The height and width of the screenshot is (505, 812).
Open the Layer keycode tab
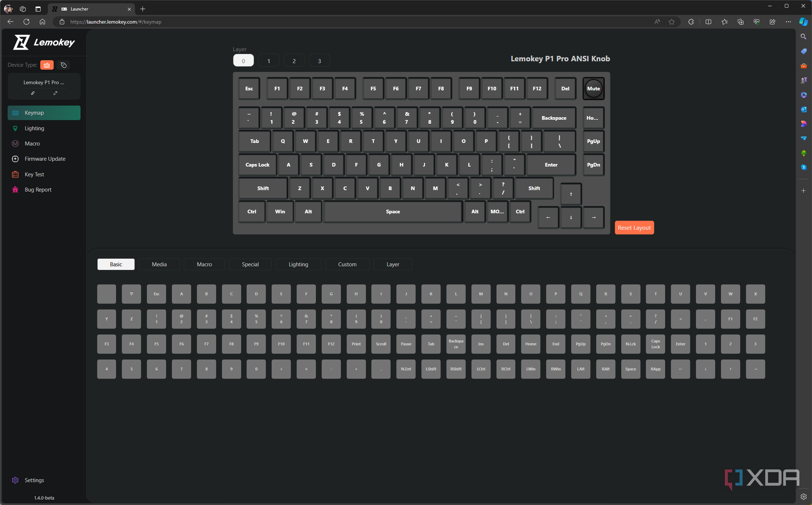pos(393,264)
